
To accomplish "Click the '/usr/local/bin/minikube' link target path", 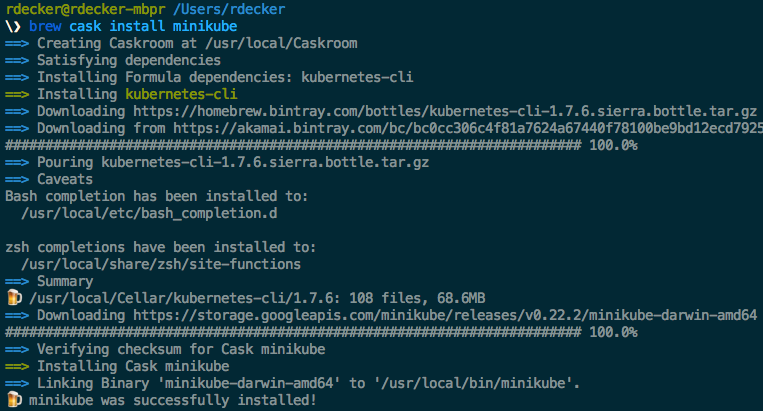I will click(x=472, y=383).
